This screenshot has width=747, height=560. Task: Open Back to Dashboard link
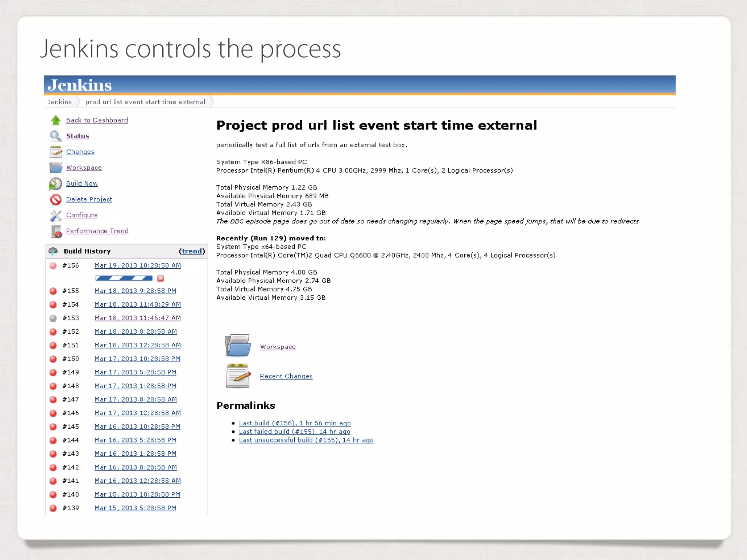click(97, 120)
